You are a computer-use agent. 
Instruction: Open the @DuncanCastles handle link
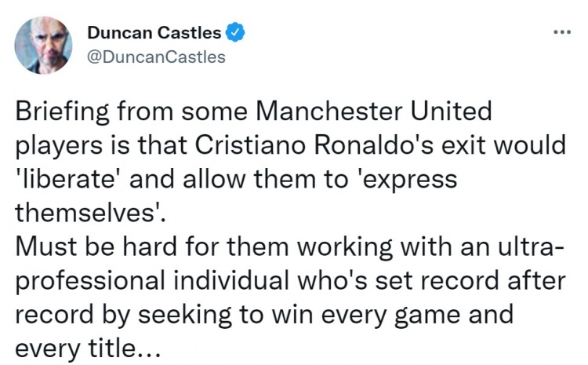click(156, 57)
